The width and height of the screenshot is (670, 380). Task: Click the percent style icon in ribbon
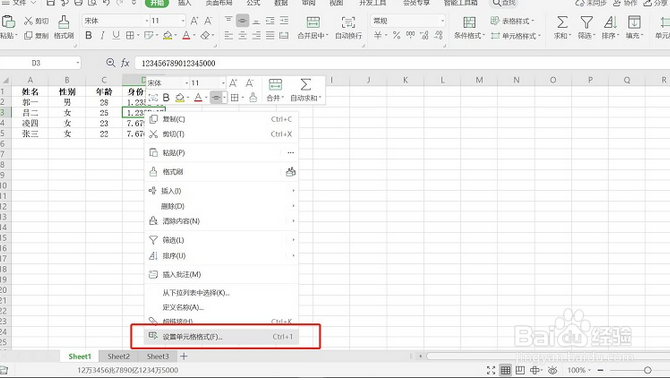pyautogui.click(x=397, y=35)
